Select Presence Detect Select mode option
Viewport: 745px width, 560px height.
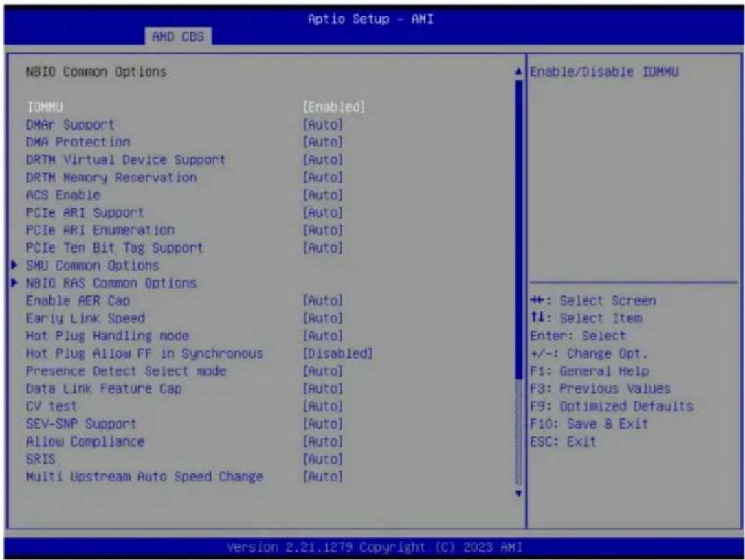pyautogui.click(x=126, y=370)
